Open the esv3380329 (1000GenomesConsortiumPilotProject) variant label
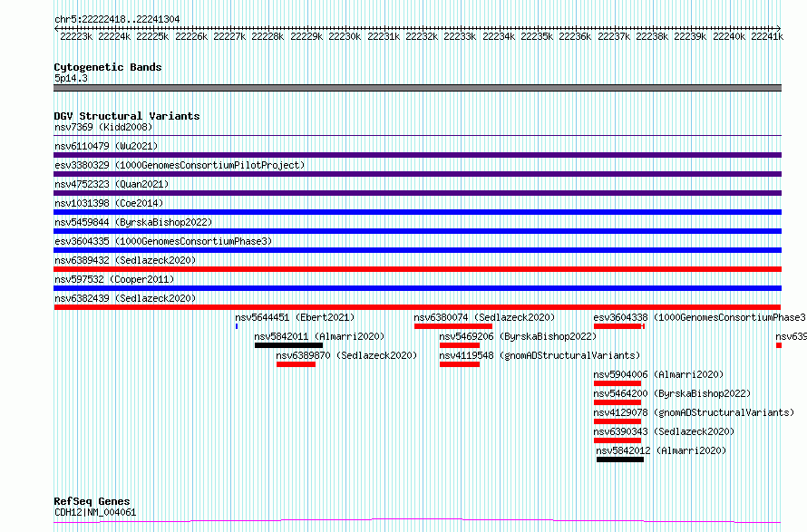Viewport: 807px width, 532px height. click(x=180, y=165)
